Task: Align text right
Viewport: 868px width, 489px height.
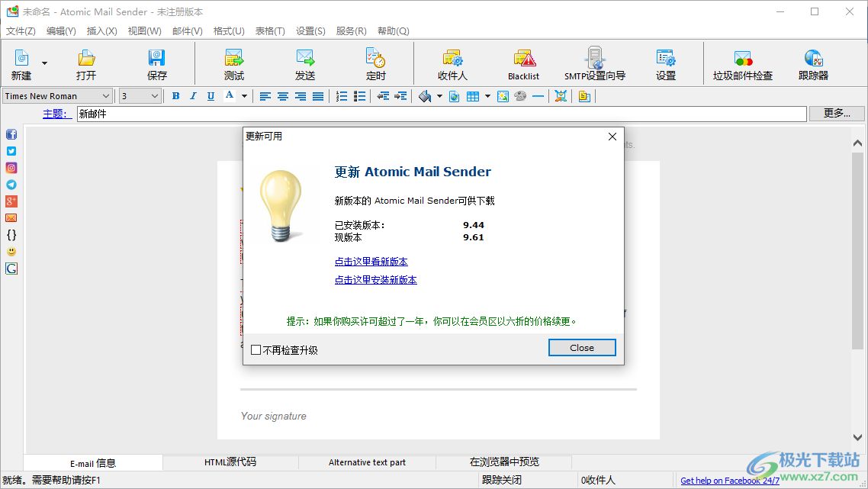Action: tap(301, 96)
